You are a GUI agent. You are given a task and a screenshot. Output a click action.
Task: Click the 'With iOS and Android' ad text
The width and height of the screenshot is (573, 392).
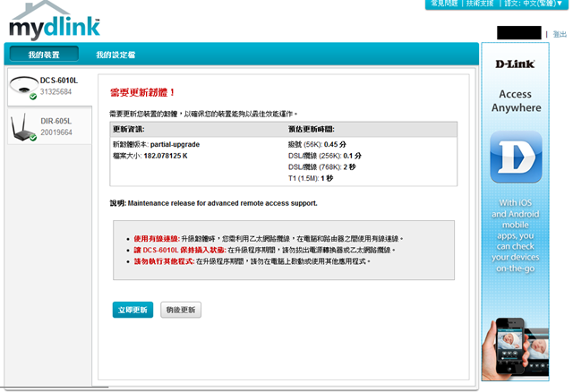pos(516,235)
